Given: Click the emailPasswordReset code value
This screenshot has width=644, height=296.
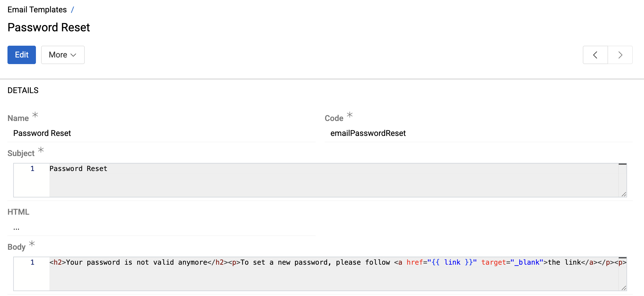Looking at the screenshot, I should click(368, 133).
